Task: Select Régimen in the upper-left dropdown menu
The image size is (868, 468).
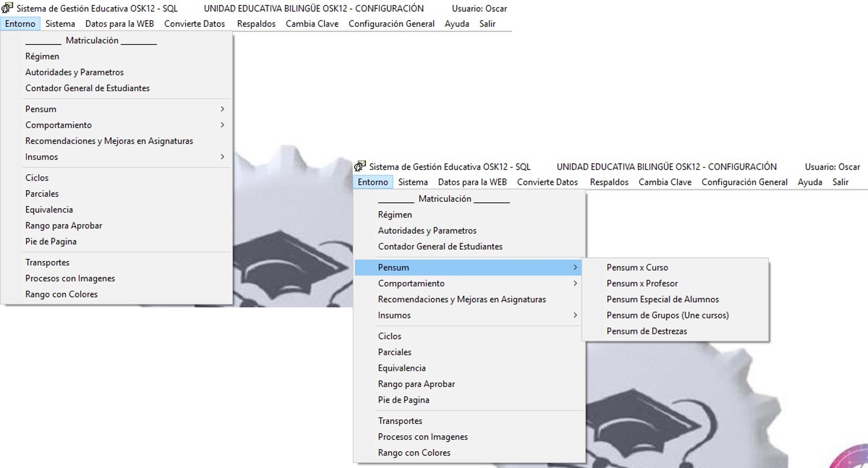Action: click(42, 56)
